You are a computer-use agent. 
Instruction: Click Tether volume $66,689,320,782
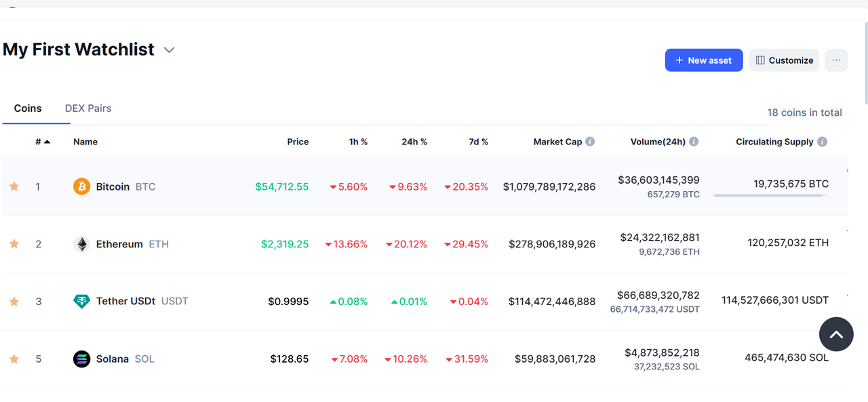click(x=658, y=296)
